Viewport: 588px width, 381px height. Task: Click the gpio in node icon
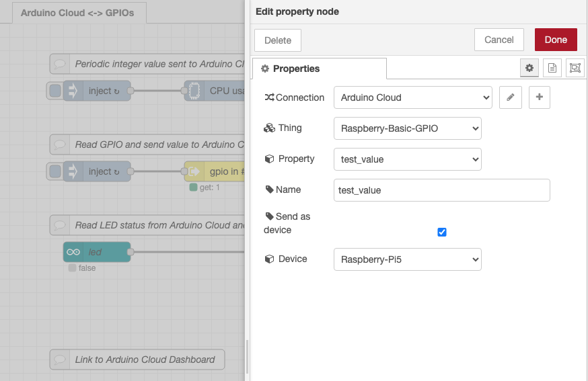tap(194, 171)
